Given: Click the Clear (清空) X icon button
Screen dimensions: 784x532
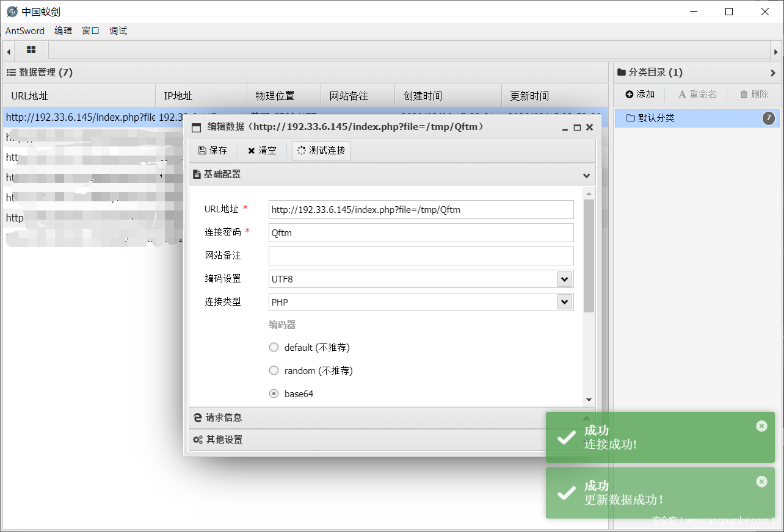Looking at the screenshot, I should (262, 151).
